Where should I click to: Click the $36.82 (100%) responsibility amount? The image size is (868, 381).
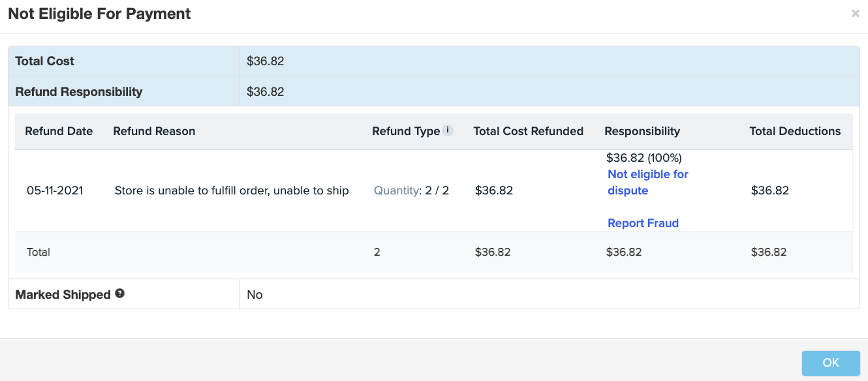(643, 158)
